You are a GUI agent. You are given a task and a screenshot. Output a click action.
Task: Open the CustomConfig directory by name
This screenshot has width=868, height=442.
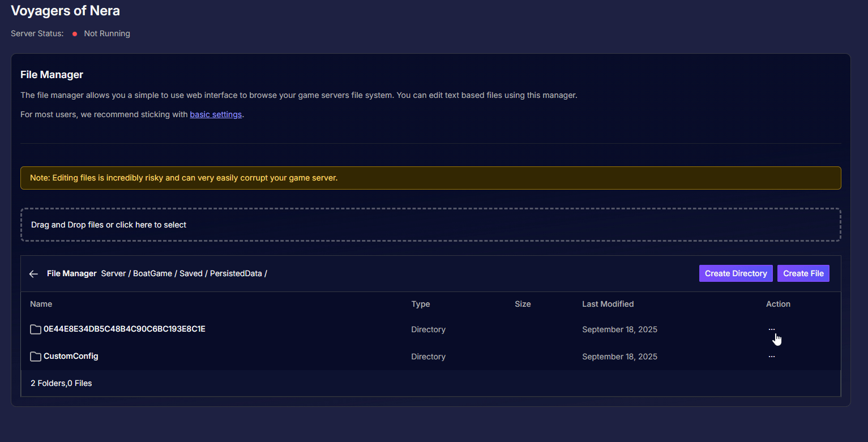click(71, 356)
